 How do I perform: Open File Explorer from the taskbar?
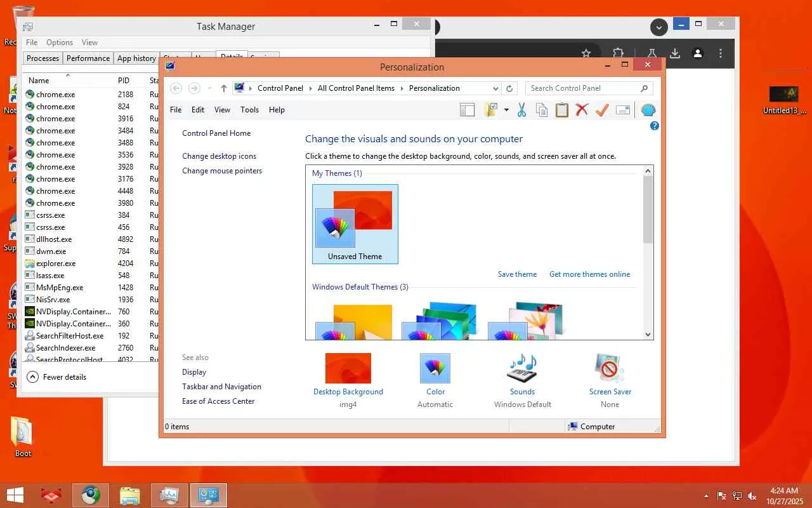129,495
